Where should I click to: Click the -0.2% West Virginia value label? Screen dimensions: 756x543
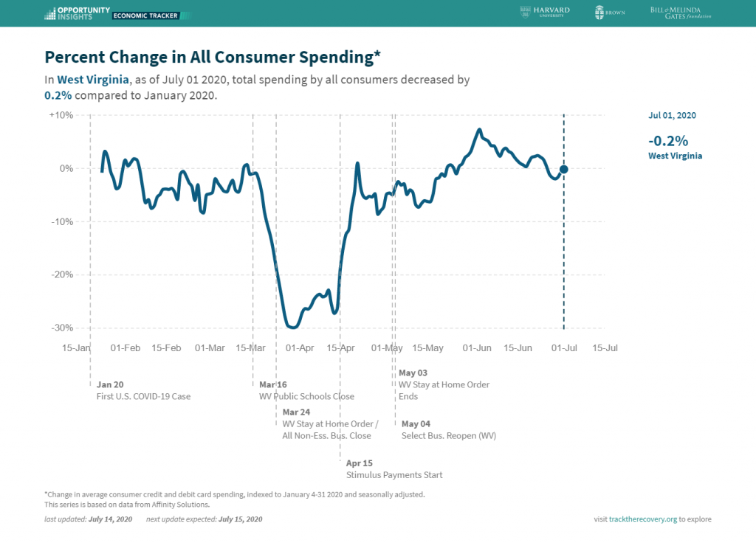[x=675, y=147]
